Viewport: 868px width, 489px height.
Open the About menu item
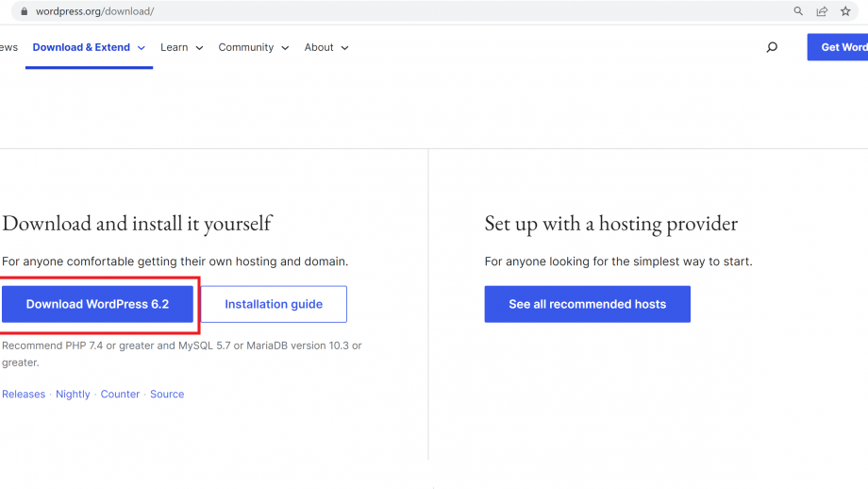[x=319, y=47]
